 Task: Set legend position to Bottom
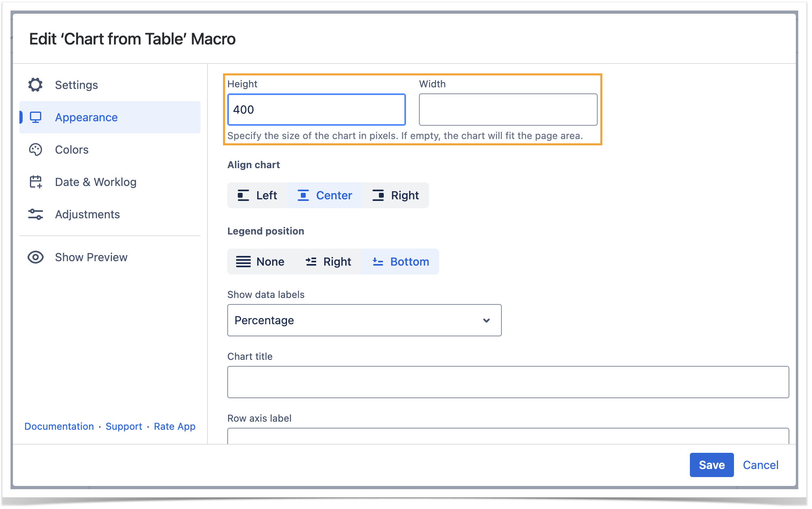click(400, 262)
